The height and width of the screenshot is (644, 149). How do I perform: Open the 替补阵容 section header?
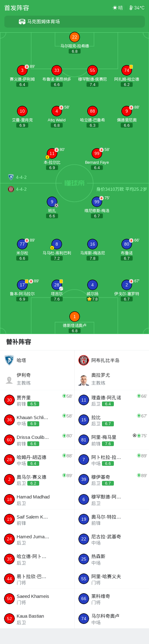click(19, 342)
